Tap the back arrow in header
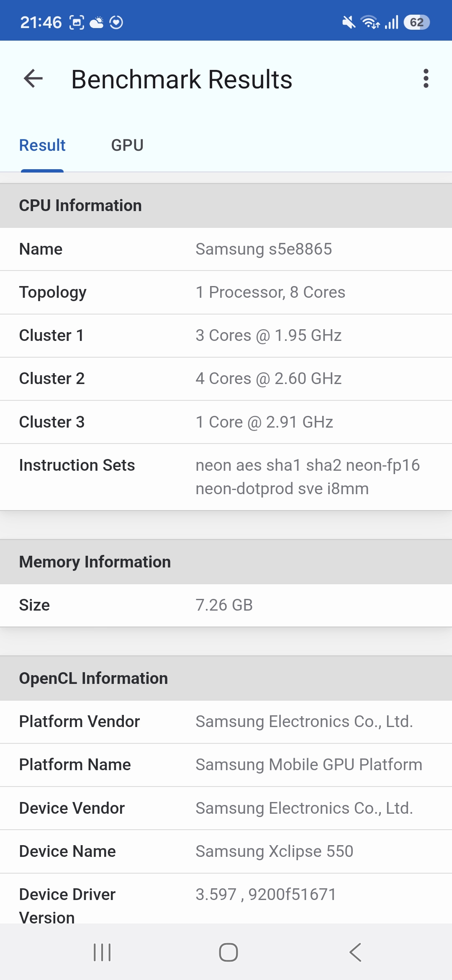The width and height of the screenshot is (452, 980). point(33,78)
